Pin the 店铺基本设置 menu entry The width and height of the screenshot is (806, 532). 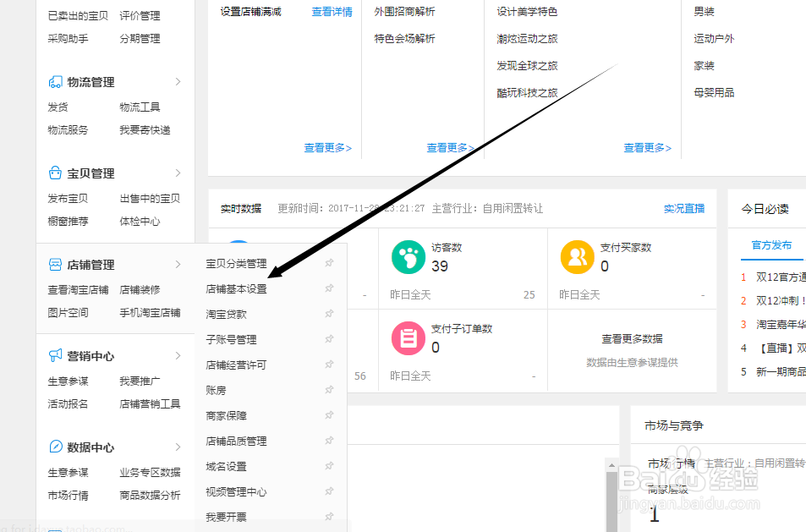click(329, 288)
